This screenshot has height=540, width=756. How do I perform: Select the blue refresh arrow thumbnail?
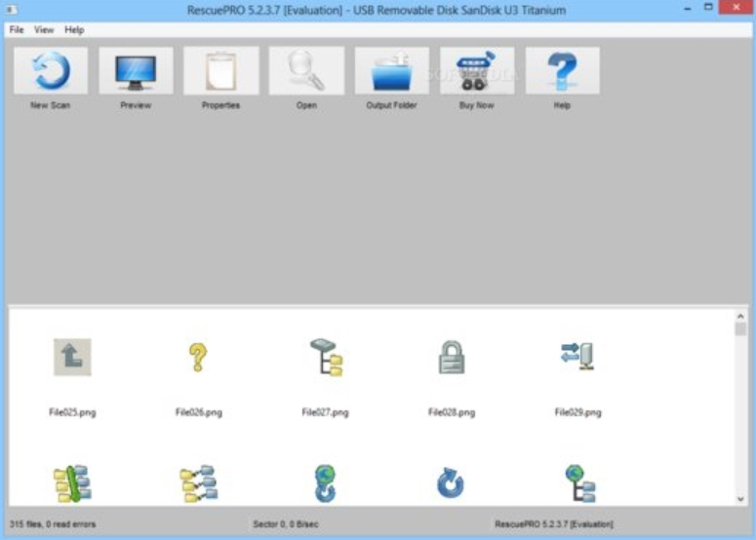451,483
